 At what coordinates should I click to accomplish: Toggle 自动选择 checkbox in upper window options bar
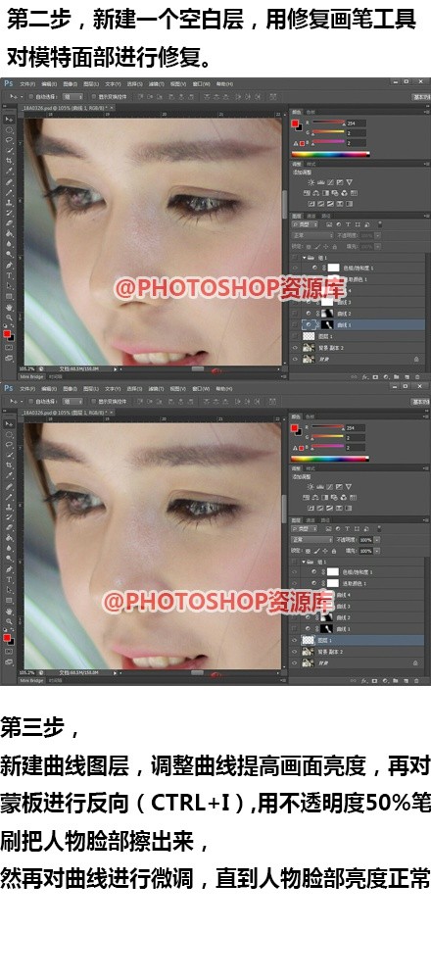pos(30,97)
